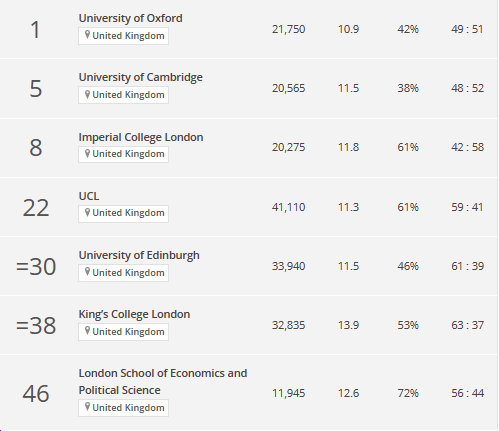The width and height of the screenshot is (499, 431).
Task: Select United Kingdom tag under King's College
Action: (124, 332)
